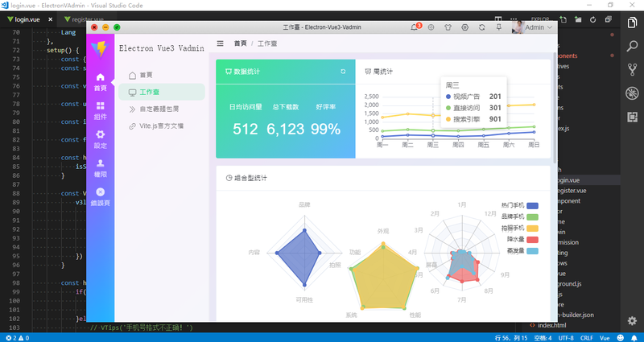Click the globe language icon in Vadmin title bar

click(x=431, y=27)
